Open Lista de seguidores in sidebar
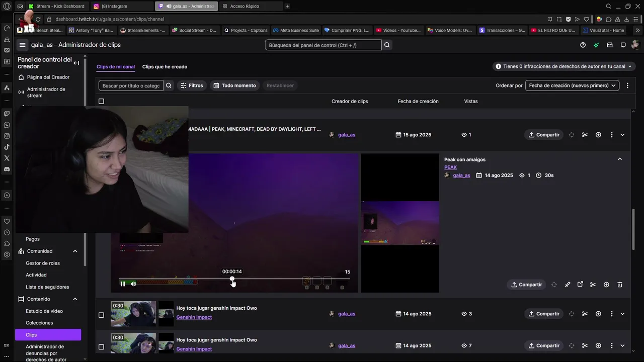This screenshot has height=362, width=644. click(47, 287)
